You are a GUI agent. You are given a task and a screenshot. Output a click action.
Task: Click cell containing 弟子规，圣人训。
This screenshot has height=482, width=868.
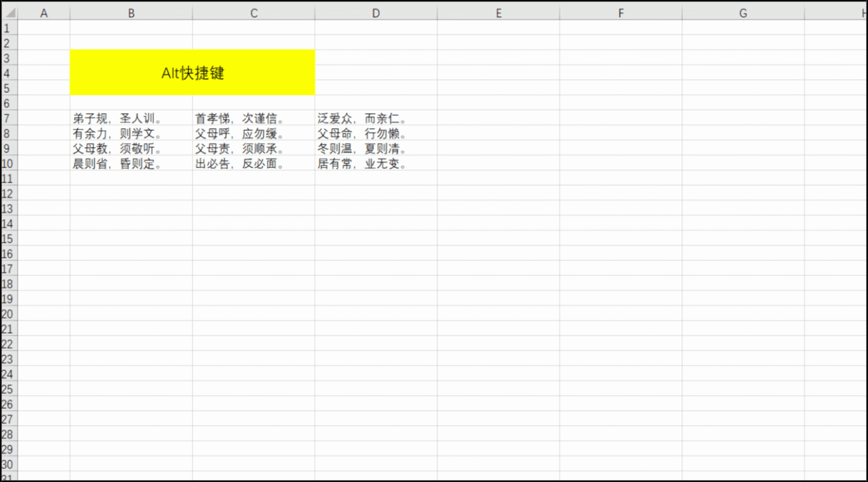tap(117, 119)
